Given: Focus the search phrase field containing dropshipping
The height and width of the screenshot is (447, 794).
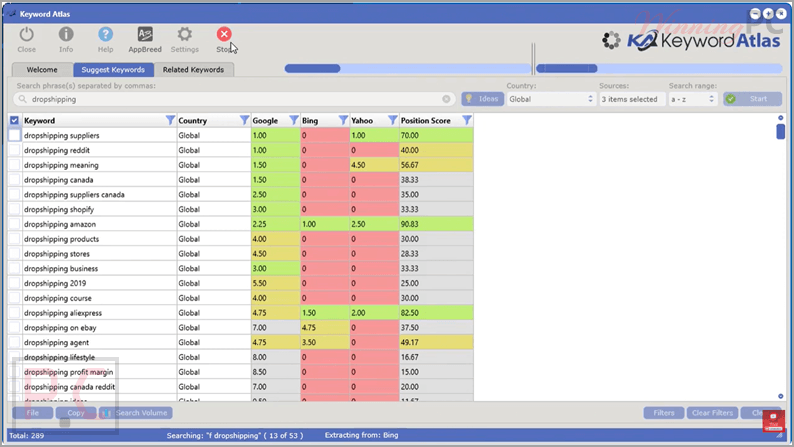Looking at the screenshot, I should pyautogui.click(x=234, y=99).
